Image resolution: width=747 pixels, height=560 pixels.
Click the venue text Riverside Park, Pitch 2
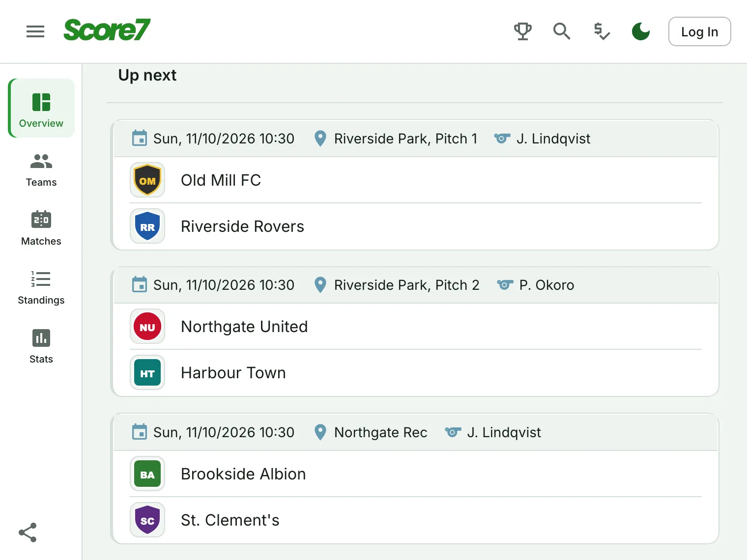(406, 285)
